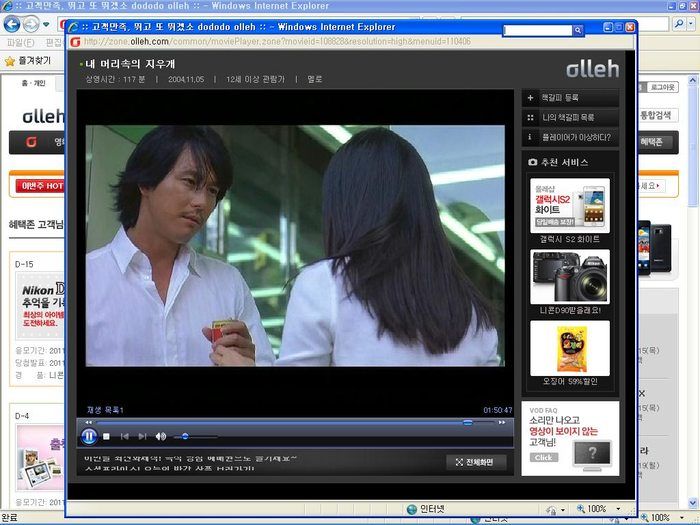This screenshot has height=525, width=700.
Task: Rewind using the seek bar's left arrows
Action: (88, 422)
